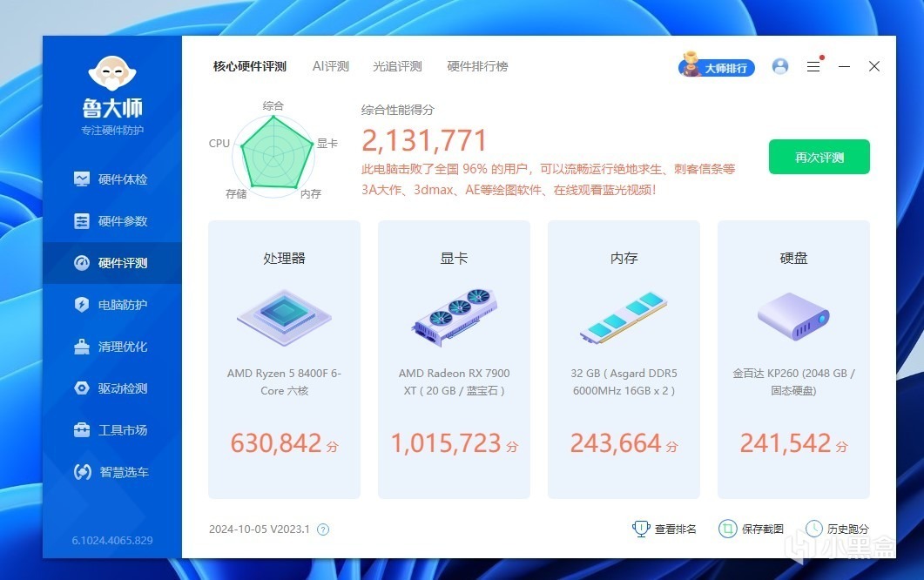Screen dimensions: 924x580
Task: Switch to 硬件排行榜 tab
Action: click(x=477, y=66)
